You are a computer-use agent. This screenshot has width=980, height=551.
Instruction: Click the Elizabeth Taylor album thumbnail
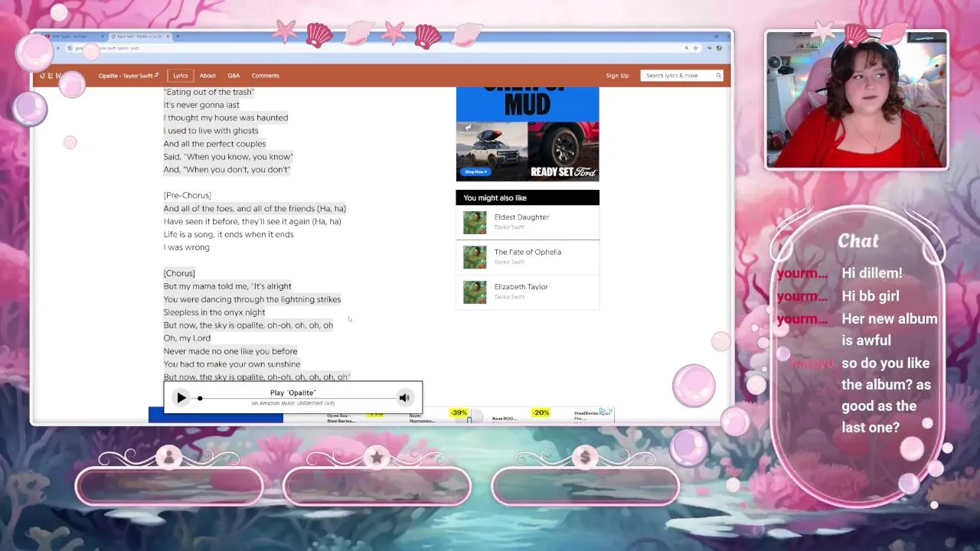475,292
